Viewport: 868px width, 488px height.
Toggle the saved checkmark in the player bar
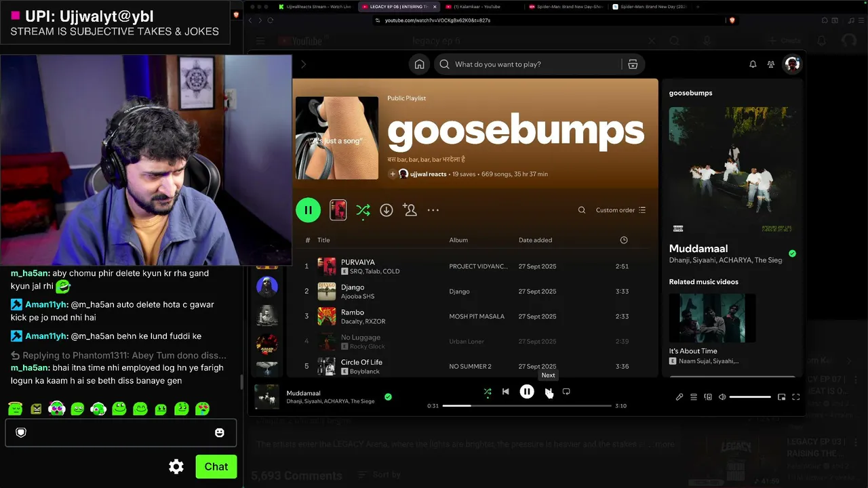388,397
